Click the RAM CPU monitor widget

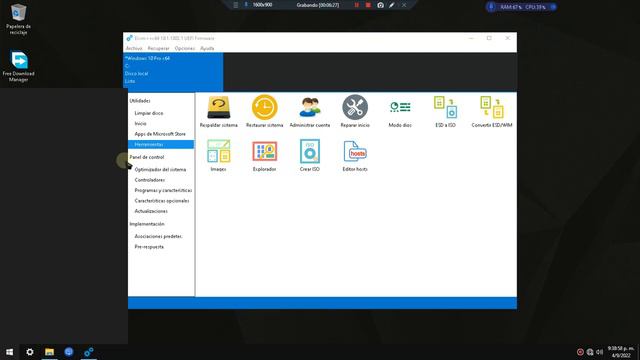[x=522, y=7]
